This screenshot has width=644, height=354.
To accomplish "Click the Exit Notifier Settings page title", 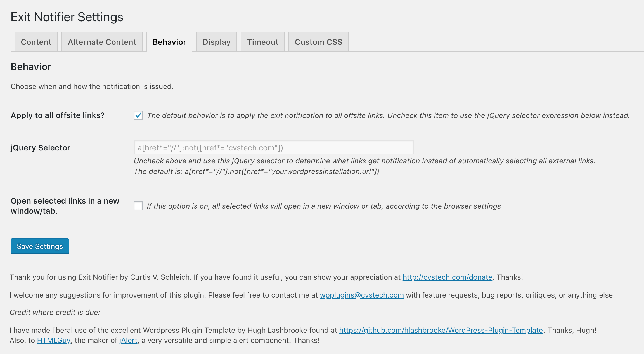I will coord(67,17).
